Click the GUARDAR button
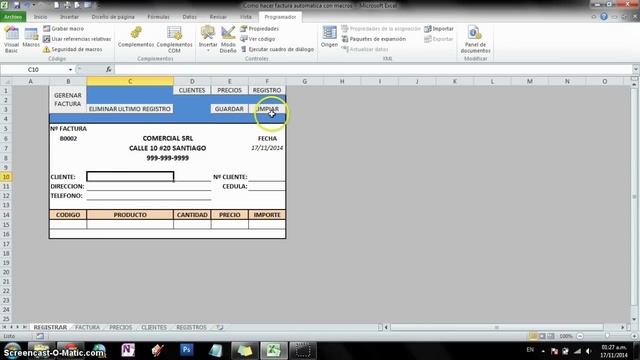 229,109
